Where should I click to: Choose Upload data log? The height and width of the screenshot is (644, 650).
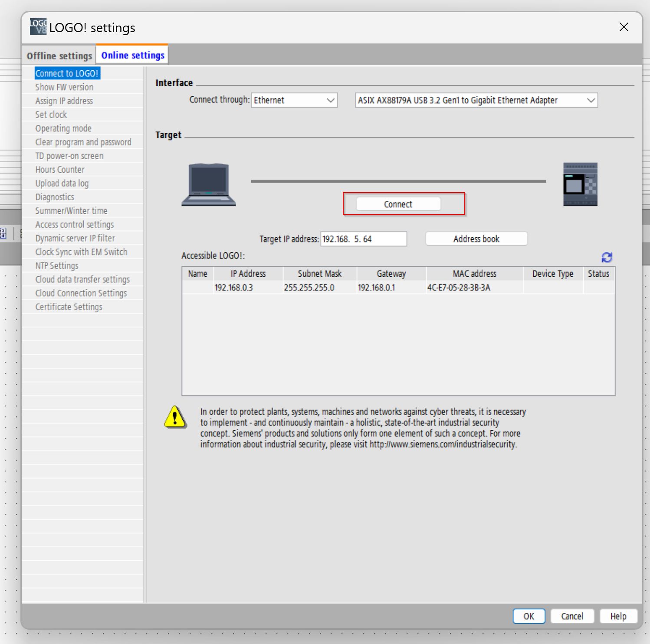tap(62, 183)
